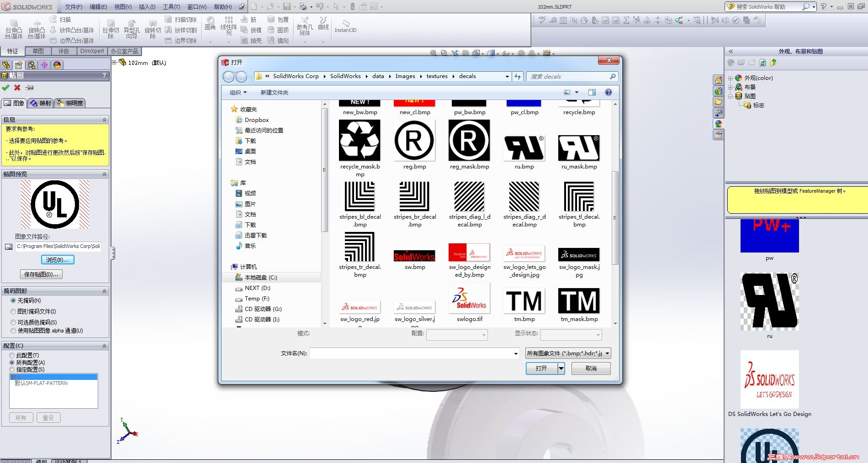The height and width of the screenshot is (463, 868).
Task: Click the 打开 button in the dialog
Action: (541, 368)
